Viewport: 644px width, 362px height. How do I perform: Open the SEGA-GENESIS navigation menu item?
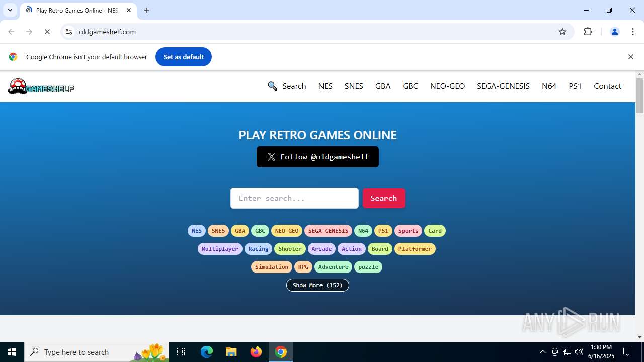click(503, 86)
